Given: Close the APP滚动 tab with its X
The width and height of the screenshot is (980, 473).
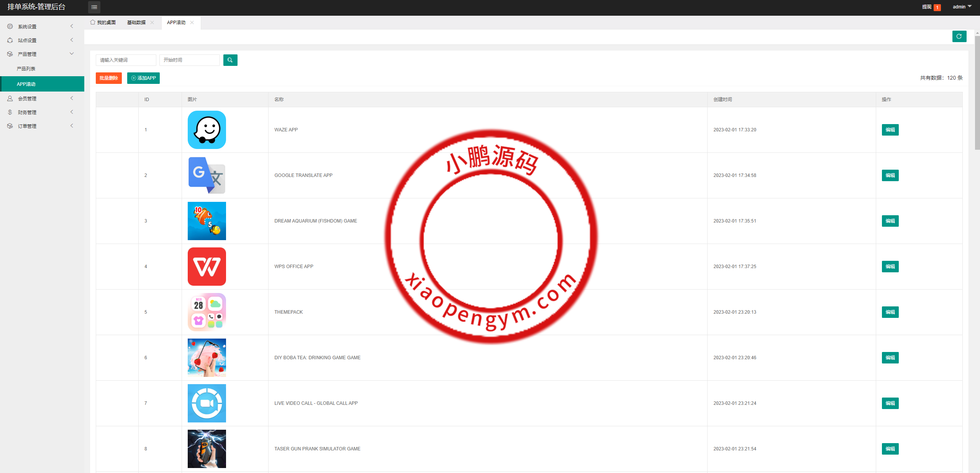Looking at the screenshot, I should tap(192, 23).
